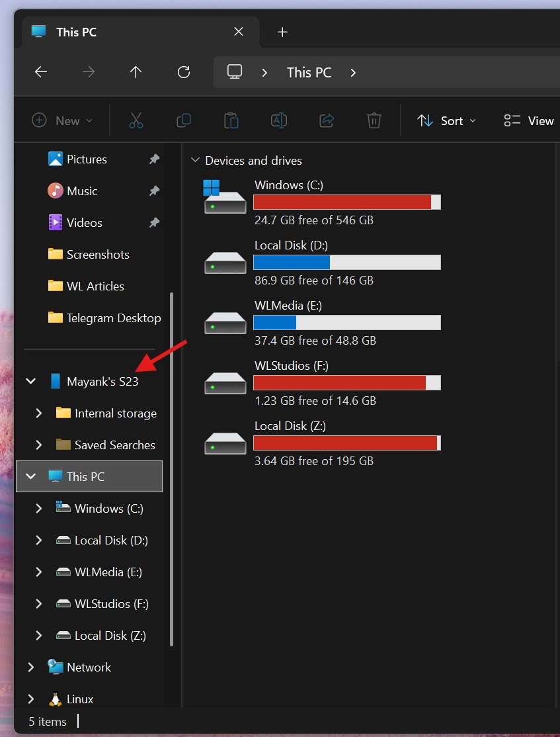Click the This PC icon in address bar

[x=235, y=72]
